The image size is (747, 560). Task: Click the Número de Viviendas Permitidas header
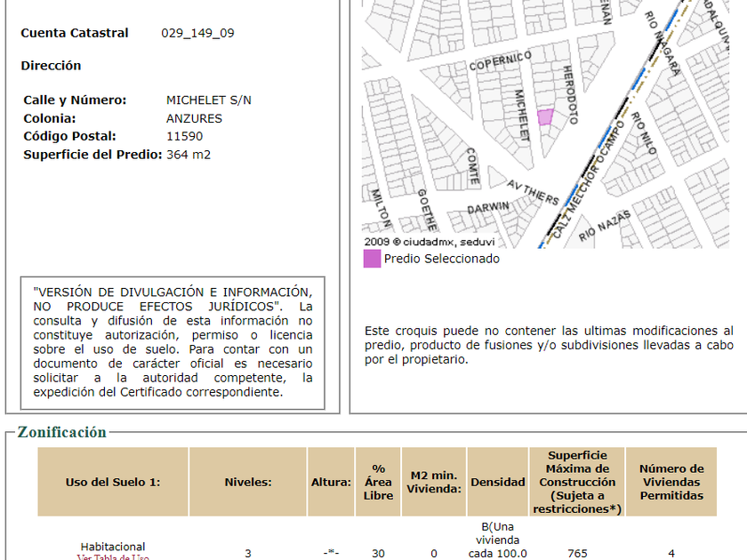click(x=671, y=482)
